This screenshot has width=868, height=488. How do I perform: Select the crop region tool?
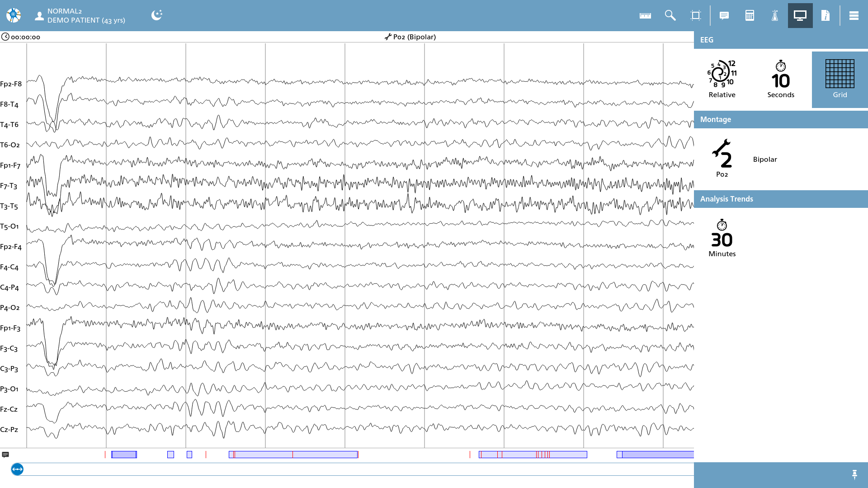pos(696,16)
